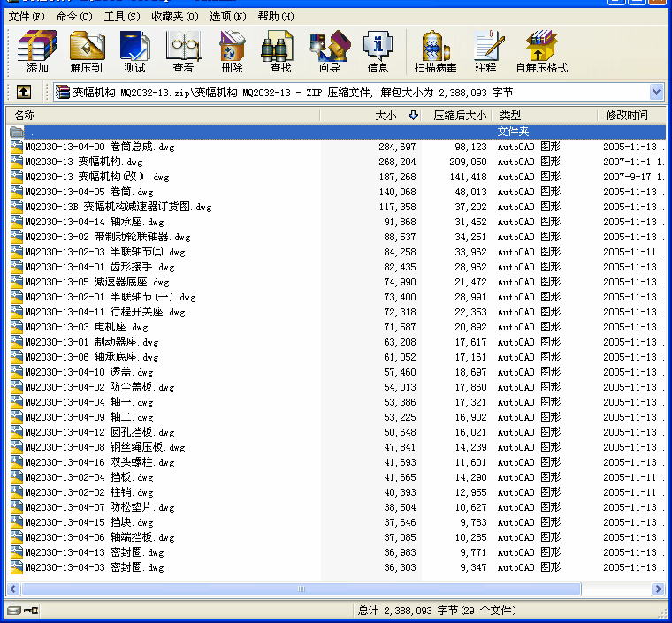Select file MQ2030-13-04-00 卷筒总成.dwg
This screenshot has height=623, width=672.
pos(88,147)
